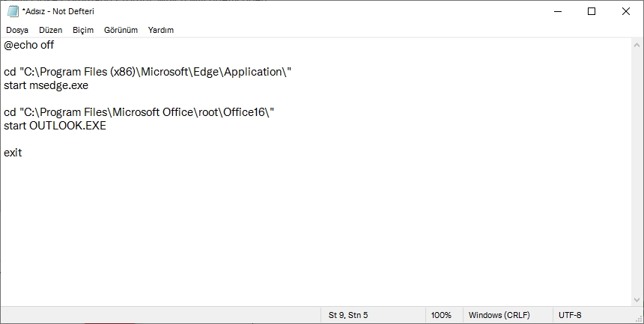Click the 100% zoom status field
Screen dimensions: 644x324
tap(441, 315)
